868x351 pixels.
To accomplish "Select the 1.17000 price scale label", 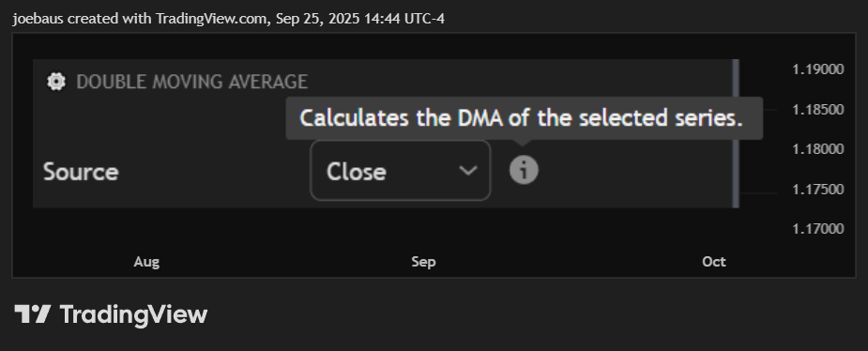I will [818, 229].
